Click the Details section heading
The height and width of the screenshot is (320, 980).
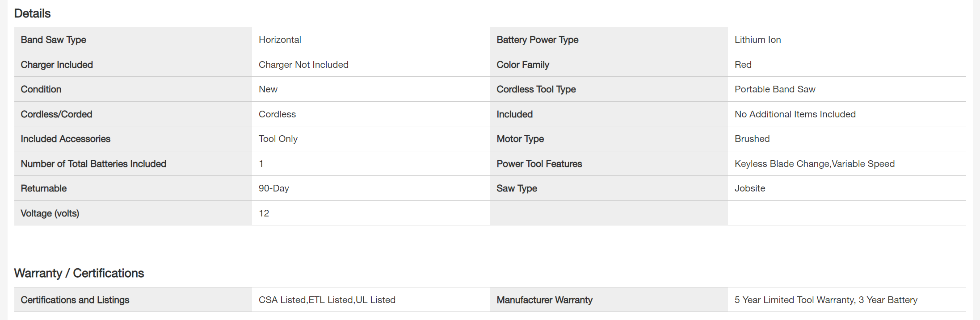32,13
